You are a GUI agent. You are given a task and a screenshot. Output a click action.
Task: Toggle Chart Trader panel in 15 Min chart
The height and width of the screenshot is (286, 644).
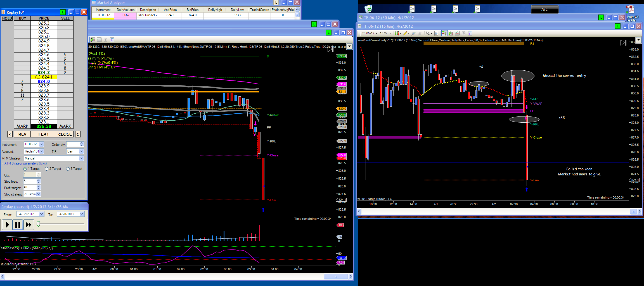pyautogui.click(x=444, y=33)
